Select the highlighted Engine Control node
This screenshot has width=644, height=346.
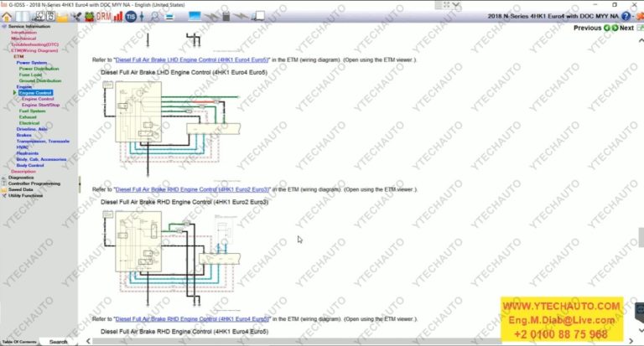click(35, 93)
